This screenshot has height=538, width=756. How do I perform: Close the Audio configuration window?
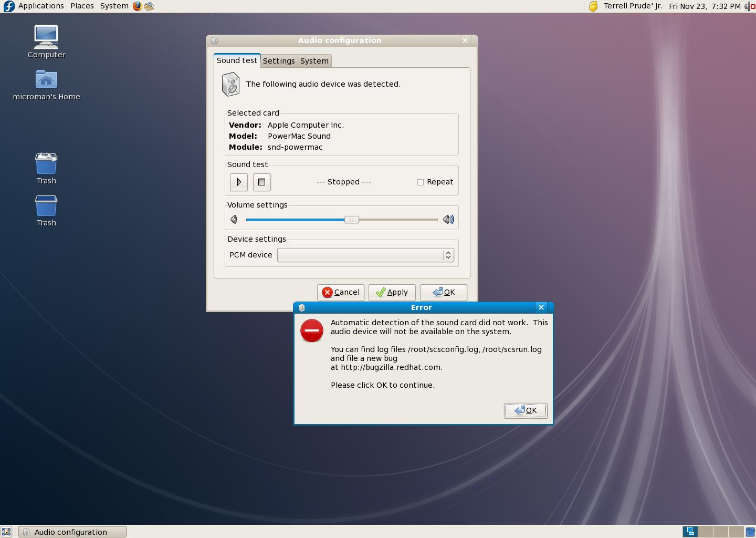click(465, 40)
